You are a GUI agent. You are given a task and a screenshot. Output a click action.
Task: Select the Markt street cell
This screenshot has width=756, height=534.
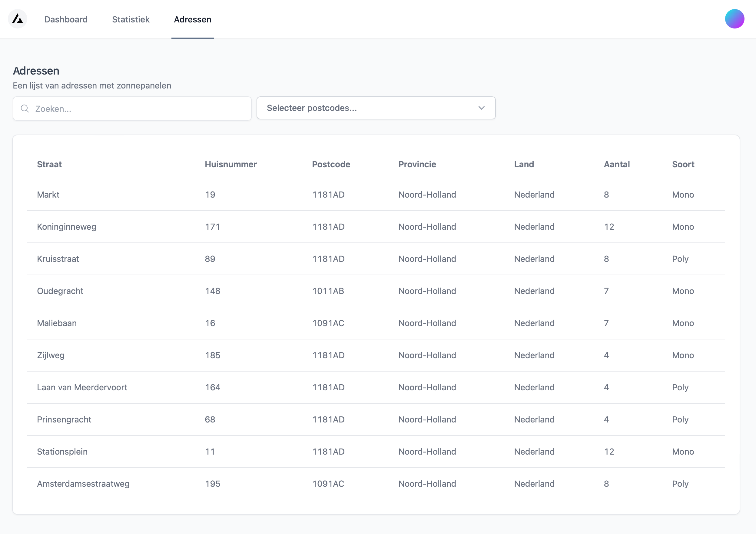click(x=48, y=195)
